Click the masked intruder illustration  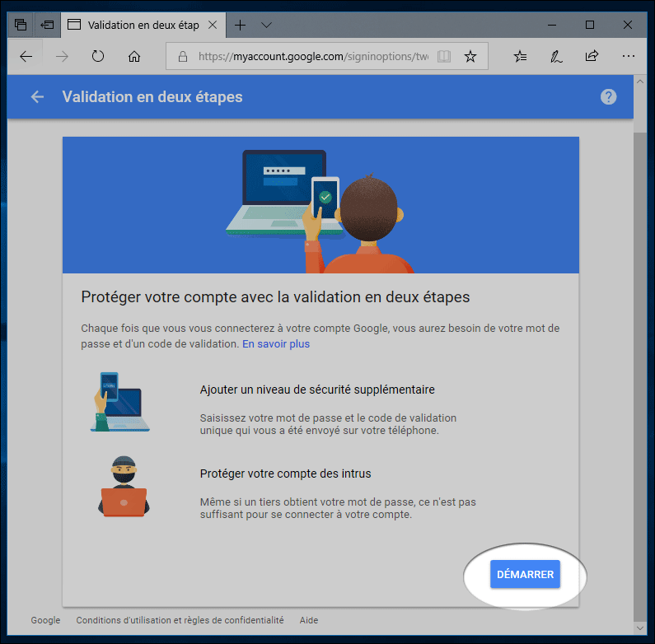click(x=124, y=487)
